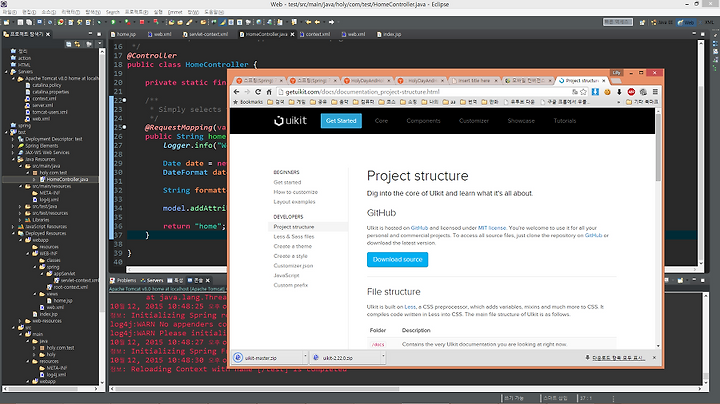Expand the Spring Elements node

(x=13, y=146)
